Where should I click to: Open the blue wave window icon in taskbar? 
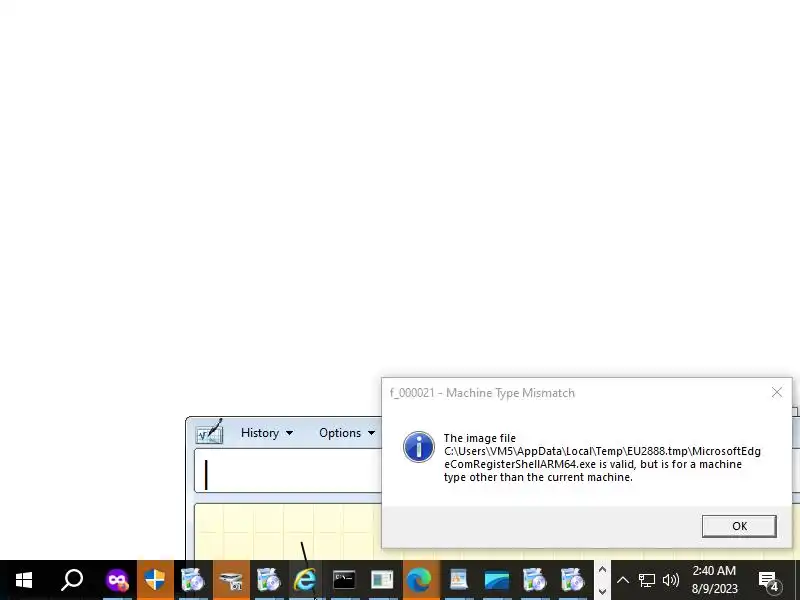tap(496, 580)
